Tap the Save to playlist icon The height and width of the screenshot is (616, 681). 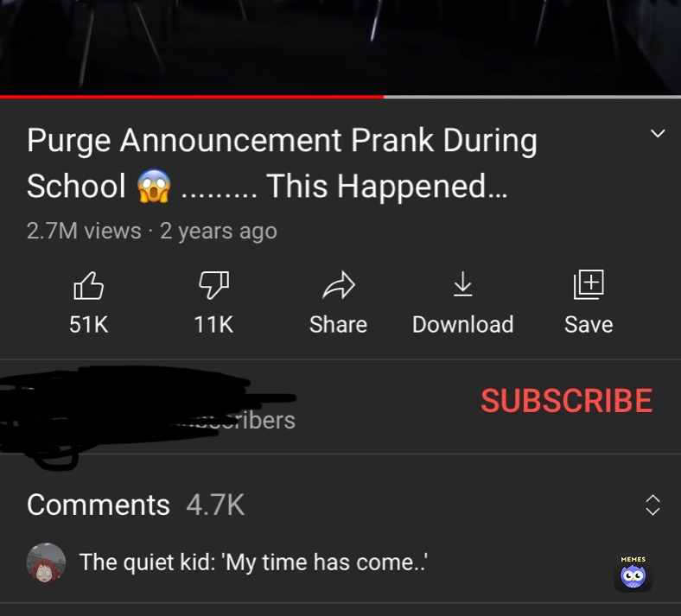point(589,284)
